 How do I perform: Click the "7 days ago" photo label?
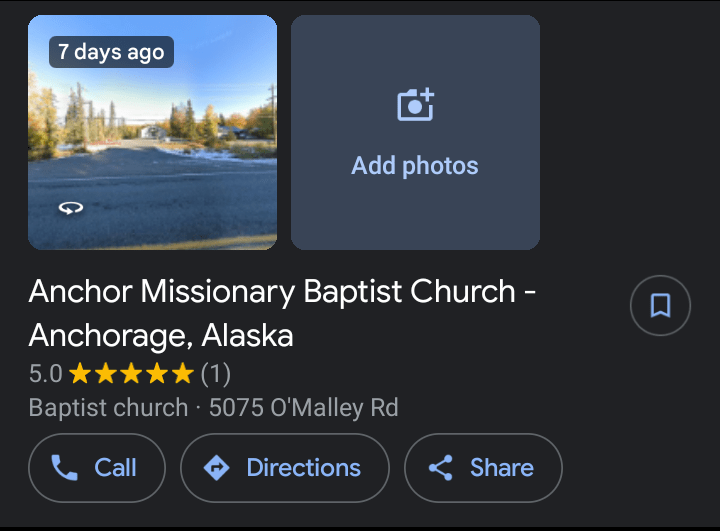click(x=111, y=52)
